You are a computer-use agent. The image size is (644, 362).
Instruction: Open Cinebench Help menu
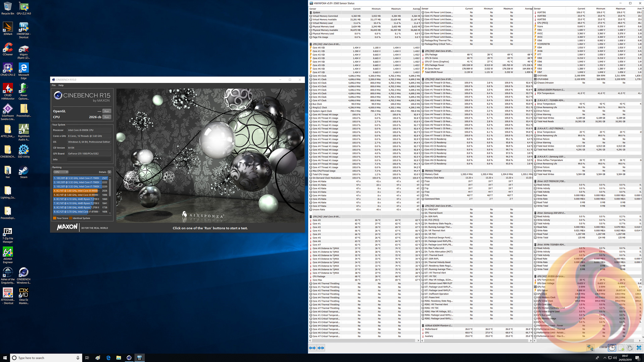pos(61,85)
